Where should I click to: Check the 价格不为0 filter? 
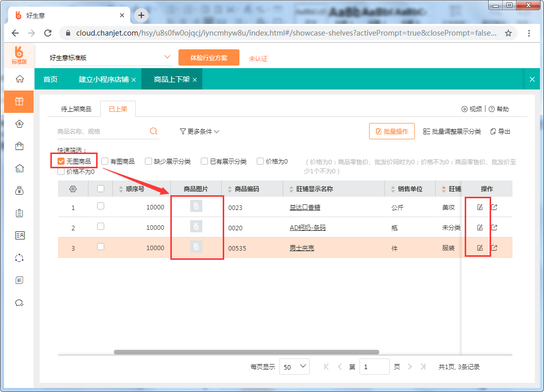point(61,172)
